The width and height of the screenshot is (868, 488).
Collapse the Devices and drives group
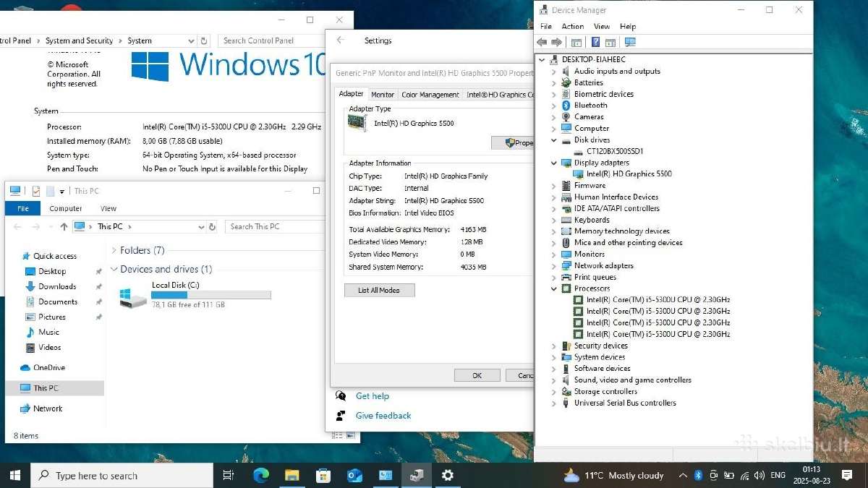click(x=114, y=269)
